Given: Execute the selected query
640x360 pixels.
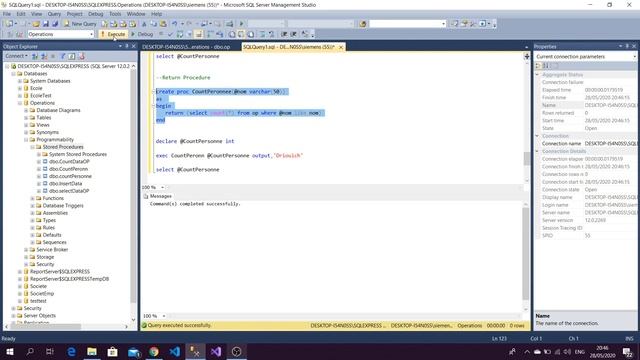Looking at the screenshot, I should (113, 34).
